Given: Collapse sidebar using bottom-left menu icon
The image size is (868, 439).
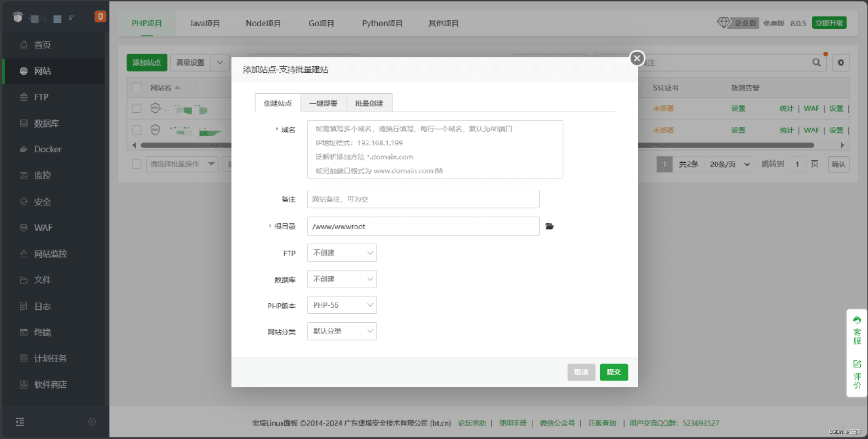Looking at the screenshot, I should pos(20,421).
